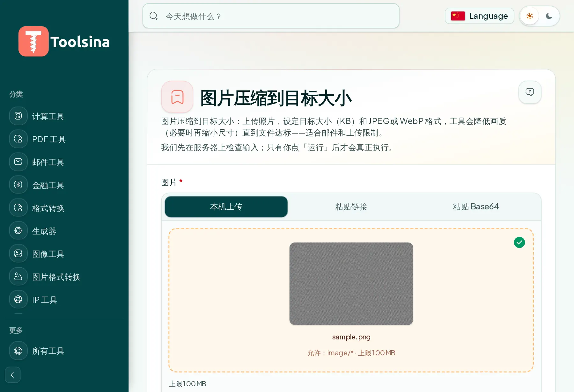Select the 粘贴 Base64 tab
574x392 pixels.
pyautogui.click(x=476, y=207)
